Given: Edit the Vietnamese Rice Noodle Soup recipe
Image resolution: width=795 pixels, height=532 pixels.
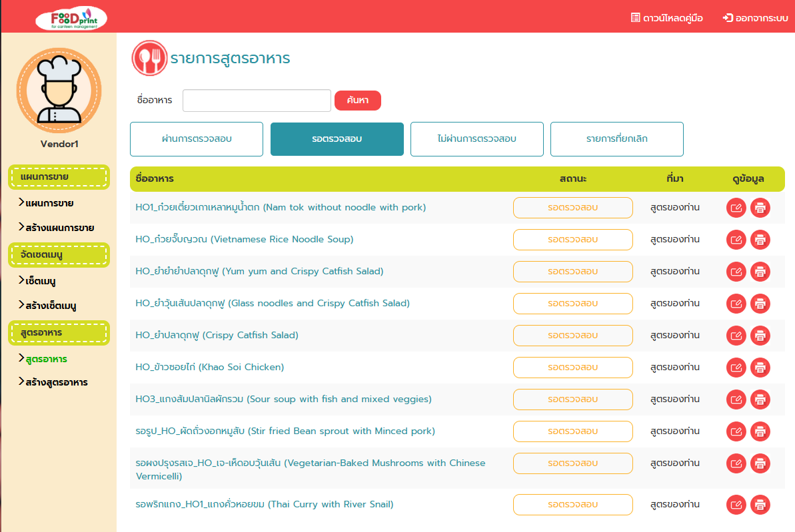Looking at the screenshot, I should [x=736, y=240].
